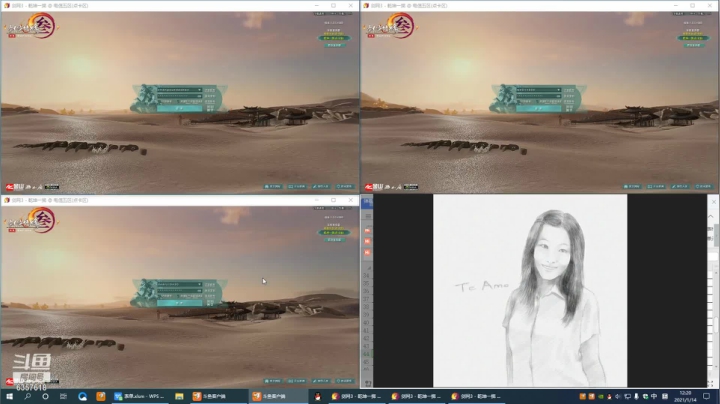720x404 pixels.
Task: Toggle agreement checkbox in bottom-left game login panel
Action: pos(178,296)
